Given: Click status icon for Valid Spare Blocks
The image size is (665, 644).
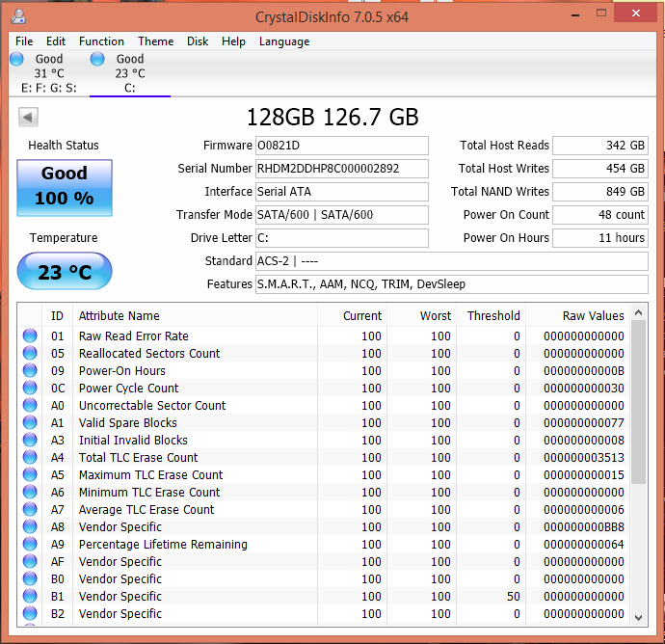Looking at the screenshot, I should (x=30, y=422).
